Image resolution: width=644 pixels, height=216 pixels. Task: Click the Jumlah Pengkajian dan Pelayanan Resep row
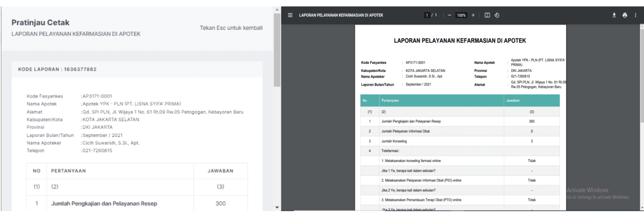[x=104, y=203]
